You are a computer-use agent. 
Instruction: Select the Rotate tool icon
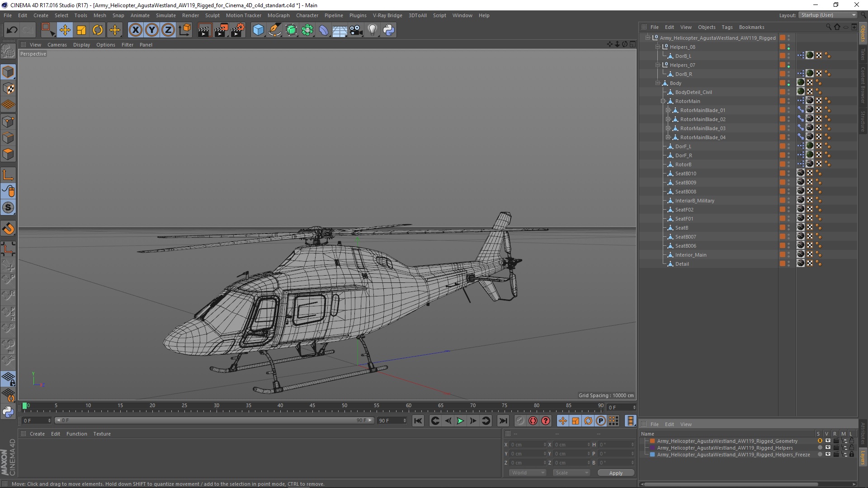point(98,30)
